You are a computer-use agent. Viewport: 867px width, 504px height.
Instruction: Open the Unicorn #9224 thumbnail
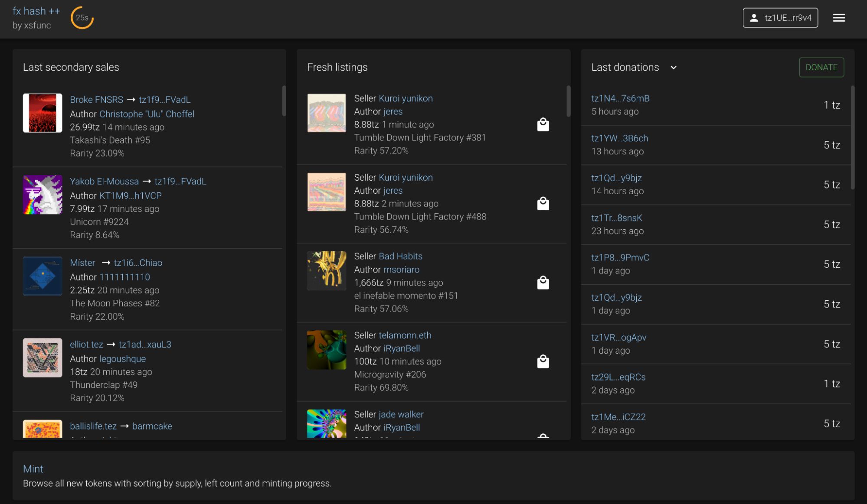tap(43, 195)
